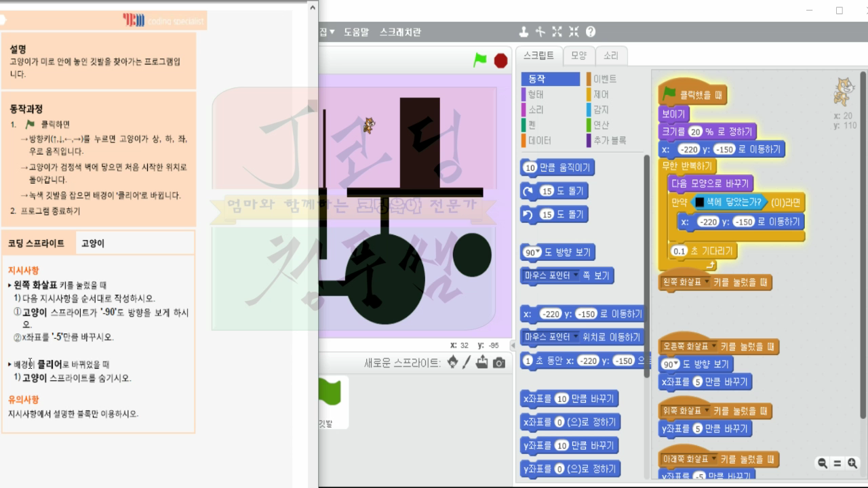Click the upload sprite from file icon

coord(482,363)
